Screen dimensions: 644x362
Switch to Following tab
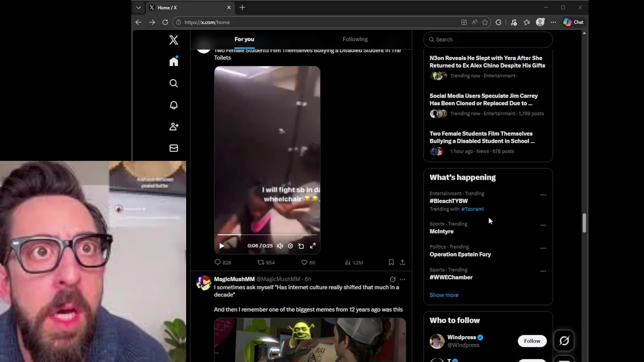(355, 39)
